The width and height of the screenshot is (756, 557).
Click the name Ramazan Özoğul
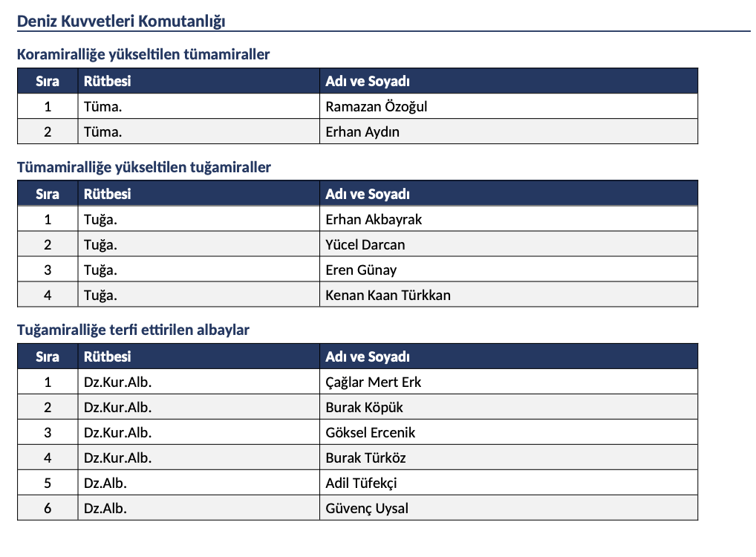coord(376,106)
